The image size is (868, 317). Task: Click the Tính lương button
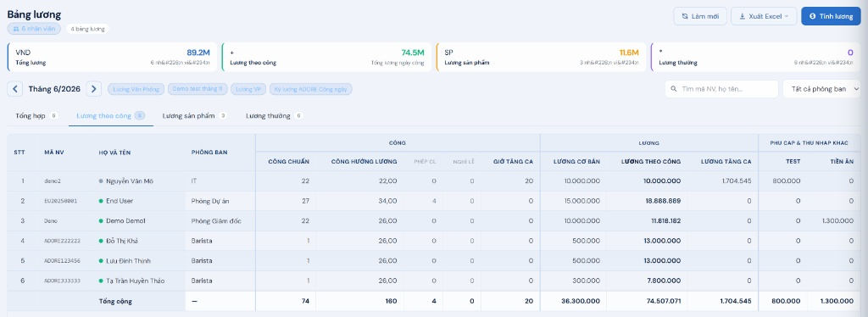[x=831, y=16]
